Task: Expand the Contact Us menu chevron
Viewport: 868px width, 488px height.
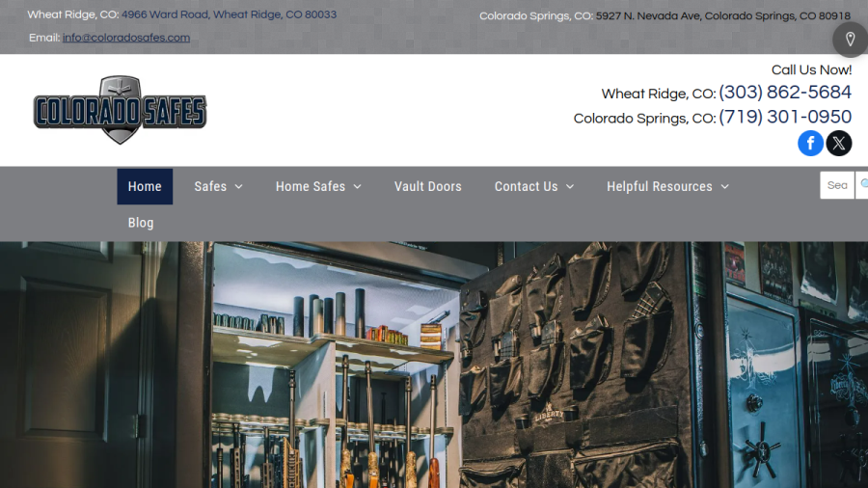Action: click(570, 187)
